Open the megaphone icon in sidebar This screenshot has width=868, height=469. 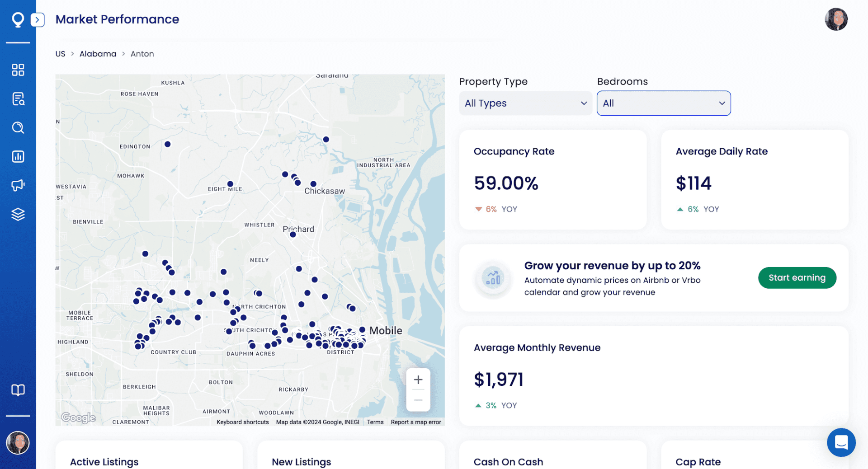tap(18, 185)
